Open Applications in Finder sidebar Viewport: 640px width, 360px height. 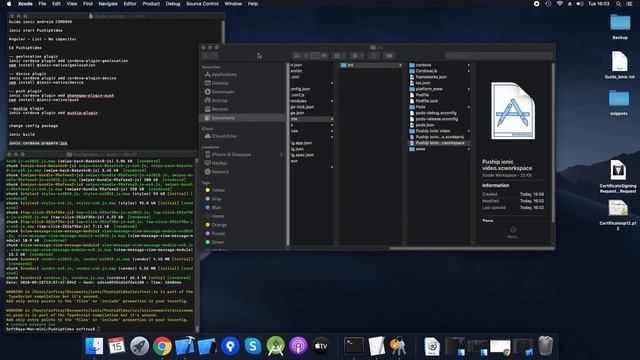(x=220, y=75)
